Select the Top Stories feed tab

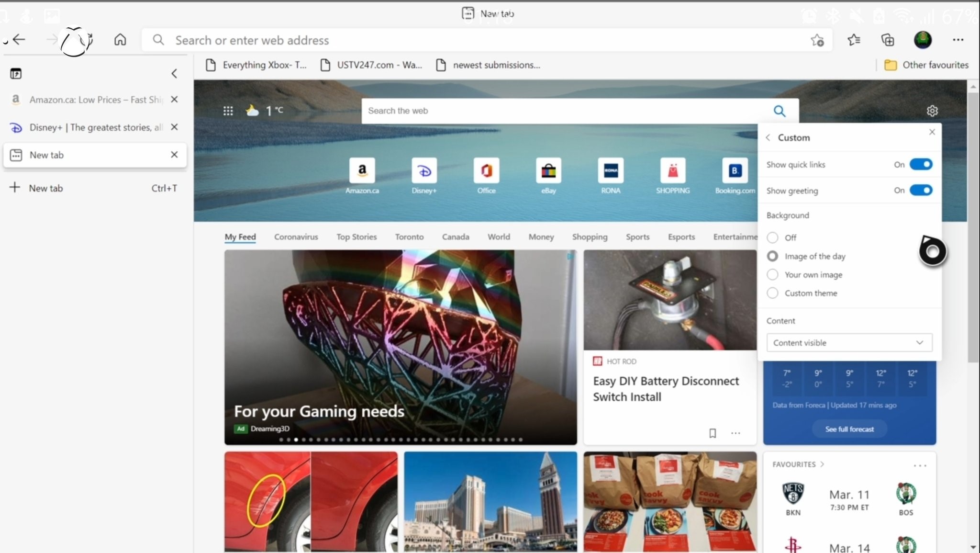click(x=356, y=237)
